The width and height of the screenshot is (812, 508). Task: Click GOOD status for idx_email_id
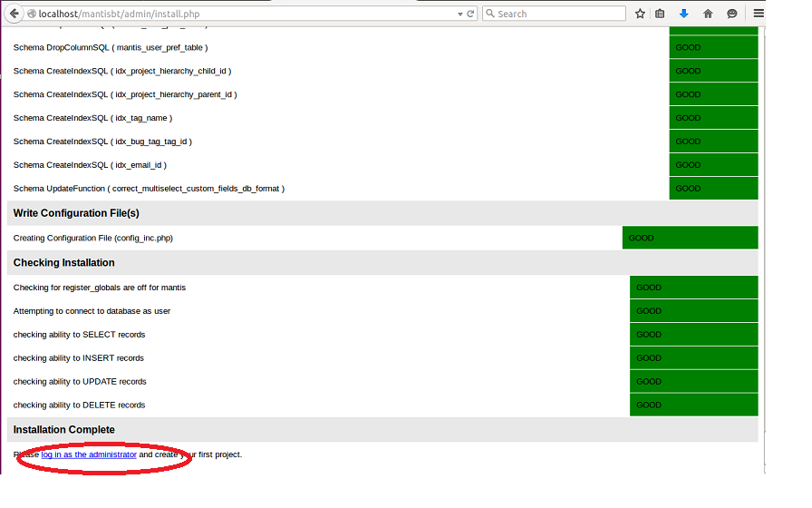713,165
